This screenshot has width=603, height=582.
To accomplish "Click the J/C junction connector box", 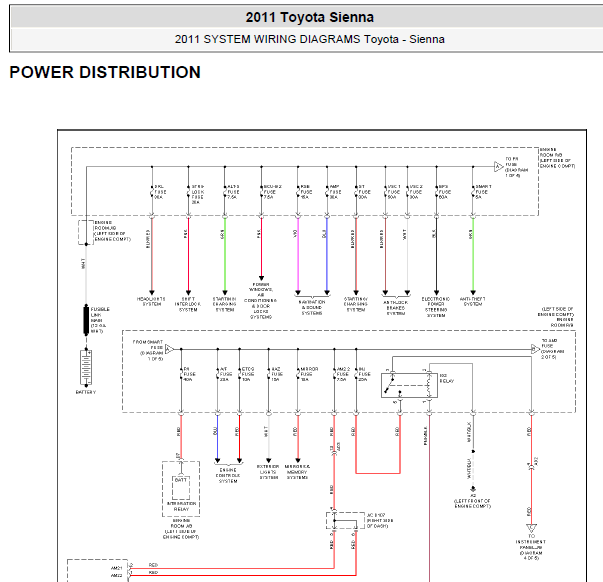I will point(345,520).
